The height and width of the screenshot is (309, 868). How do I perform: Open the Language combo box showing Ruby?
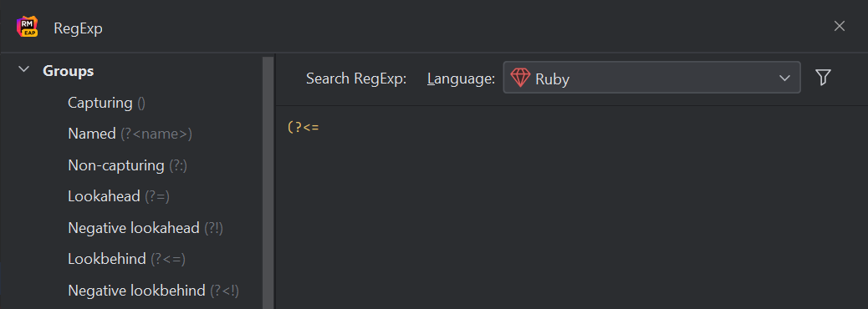(651, 78)
